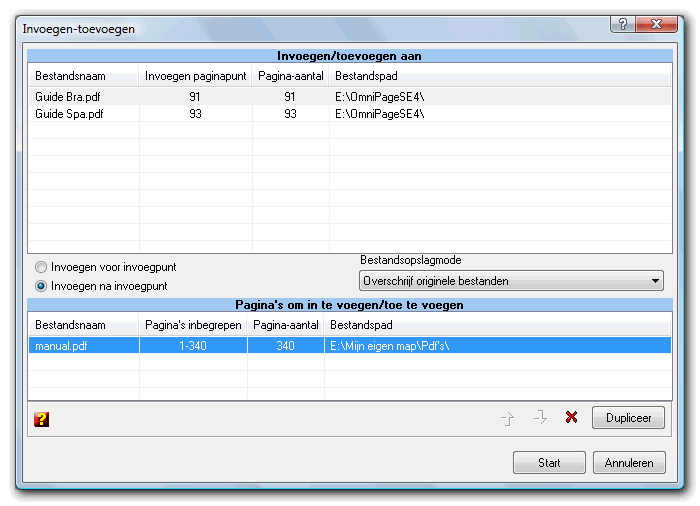This screenshot has height=506, width=700.
Task: Cancel with the Annuleren button
Action: (629, 463)
